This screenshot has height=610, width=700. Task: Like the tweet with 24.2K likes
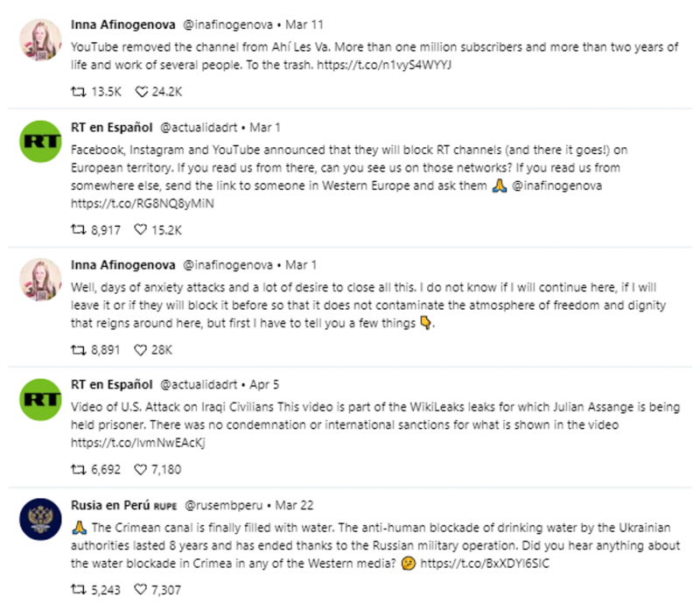141,92
